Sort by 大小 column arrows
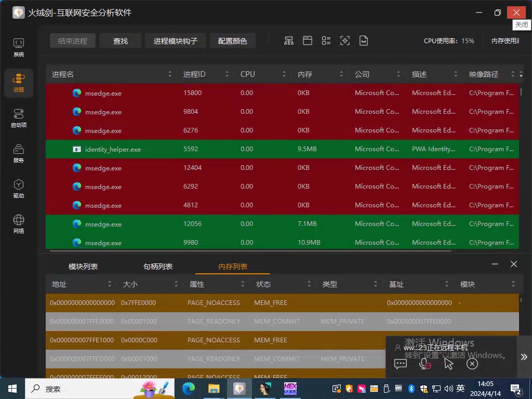This screenshot has height=399, width=532. [x=176, y=284]
